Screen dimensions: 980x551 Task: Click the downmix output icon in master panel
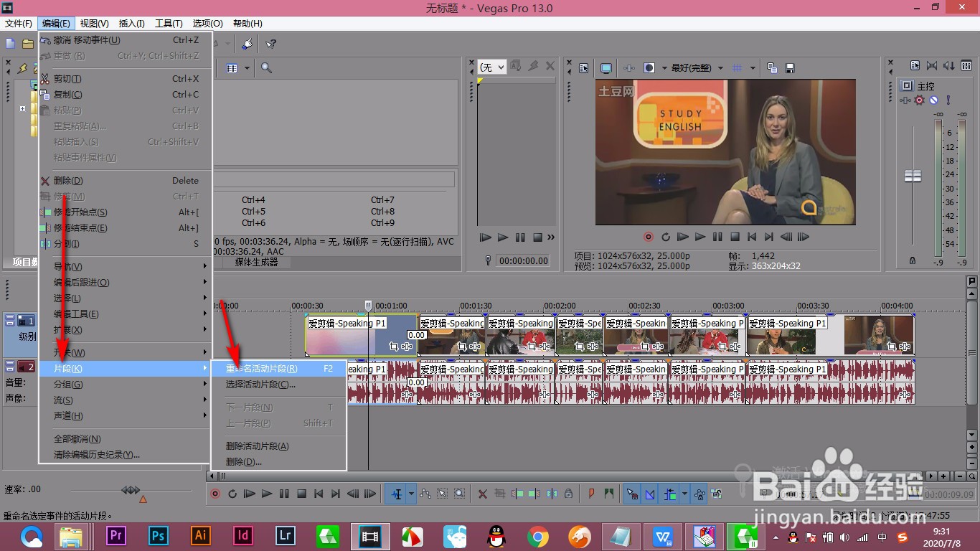[932, 66]
